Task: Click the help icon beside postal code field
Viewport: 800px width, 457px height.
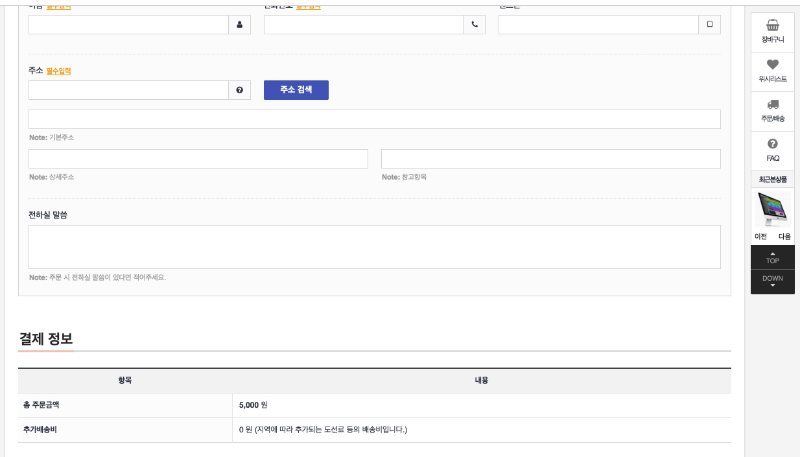Action: [239, 90]
